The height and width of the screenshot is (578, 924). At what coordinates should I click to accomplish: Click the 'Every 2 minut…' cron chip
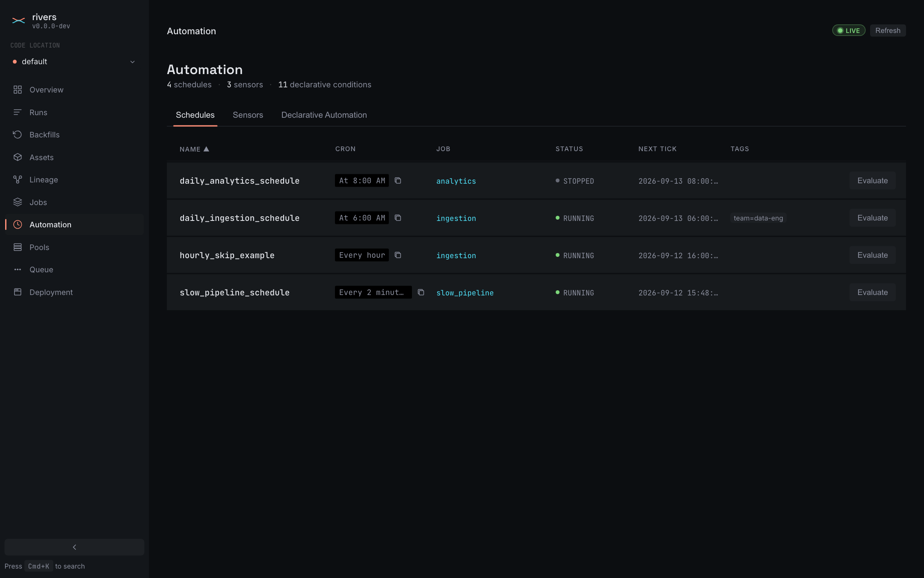coord(373,292)
